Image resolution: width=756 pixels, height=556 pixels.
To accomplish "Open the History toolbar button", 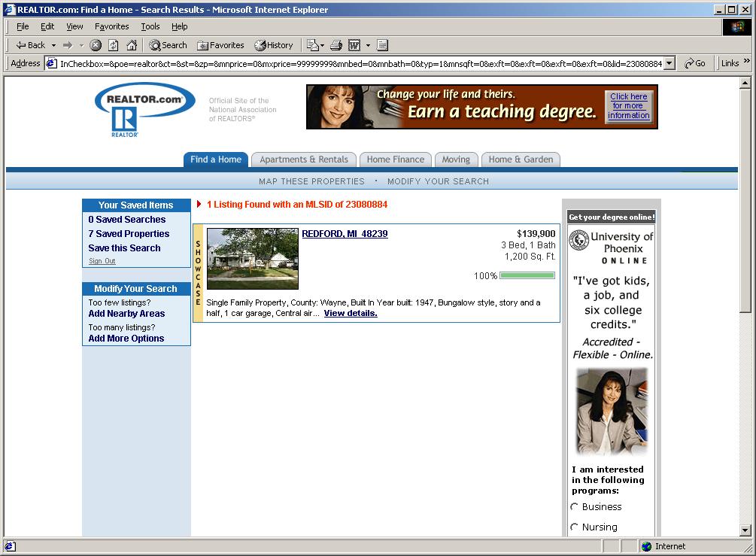I will pos(274,45).
